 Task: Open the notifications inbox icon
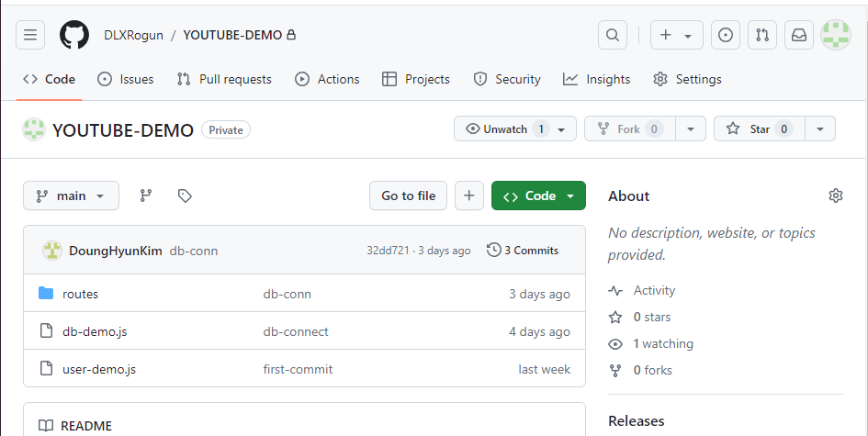799,35
